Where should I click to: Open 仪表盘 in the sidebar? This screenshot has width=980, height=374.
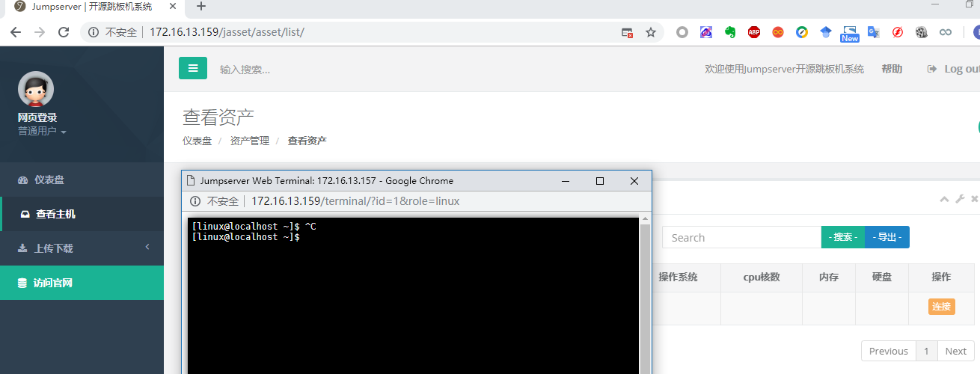coord(82,180)
